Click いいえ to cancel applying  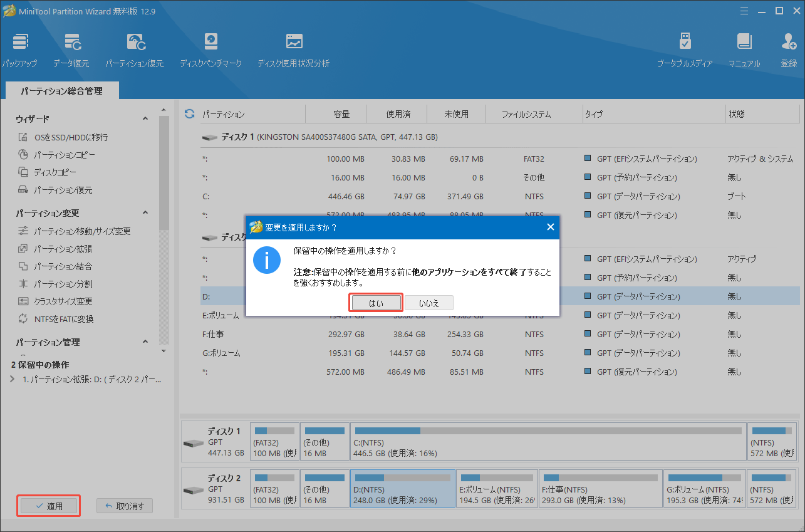pyautogui.click(x=429, y=303)
